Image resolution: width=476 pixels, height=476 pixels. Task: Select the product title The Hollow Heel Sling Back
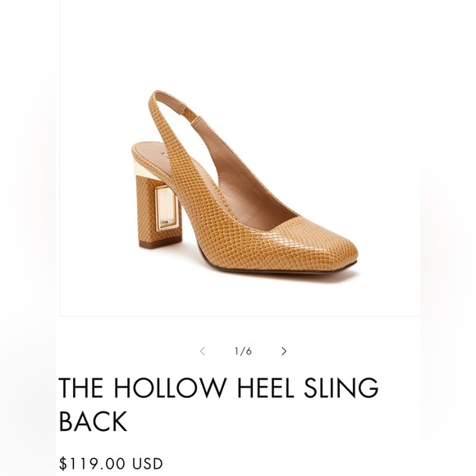218,404
